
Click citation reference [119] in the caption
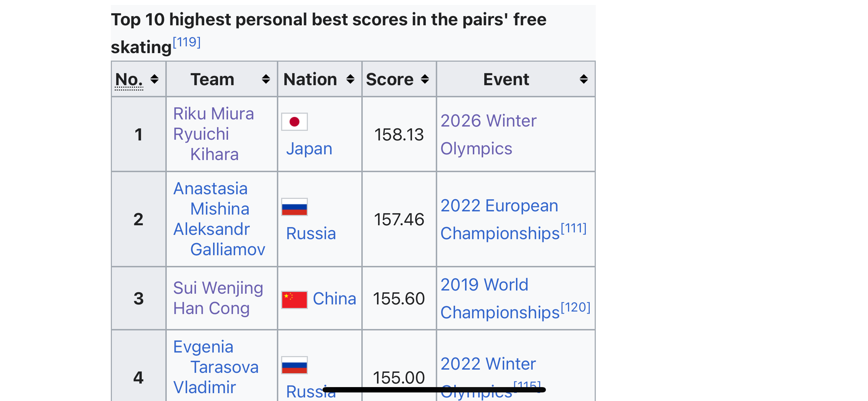point(187,42)
